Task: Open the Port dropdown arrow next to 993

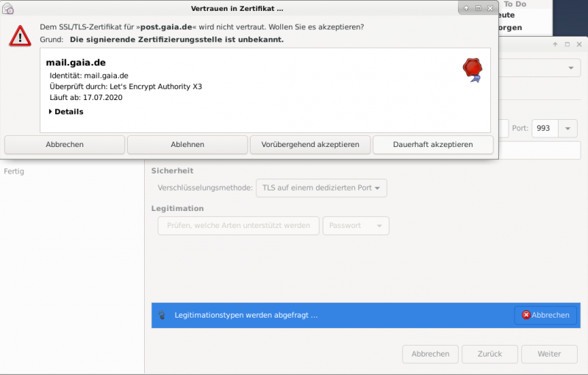Action: (x=567, y=128)
